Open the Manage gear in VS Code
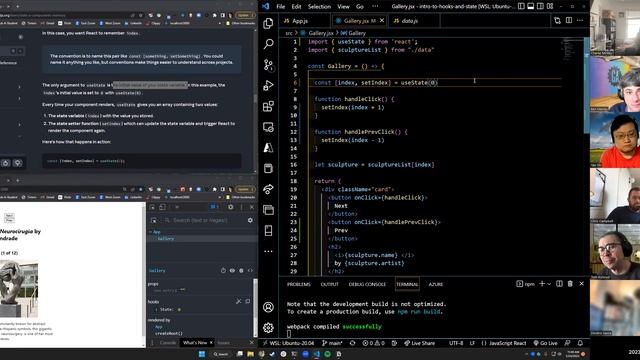The height and width of the screenshot is (360, 640). pyautogui.click(x=268, y=327)
